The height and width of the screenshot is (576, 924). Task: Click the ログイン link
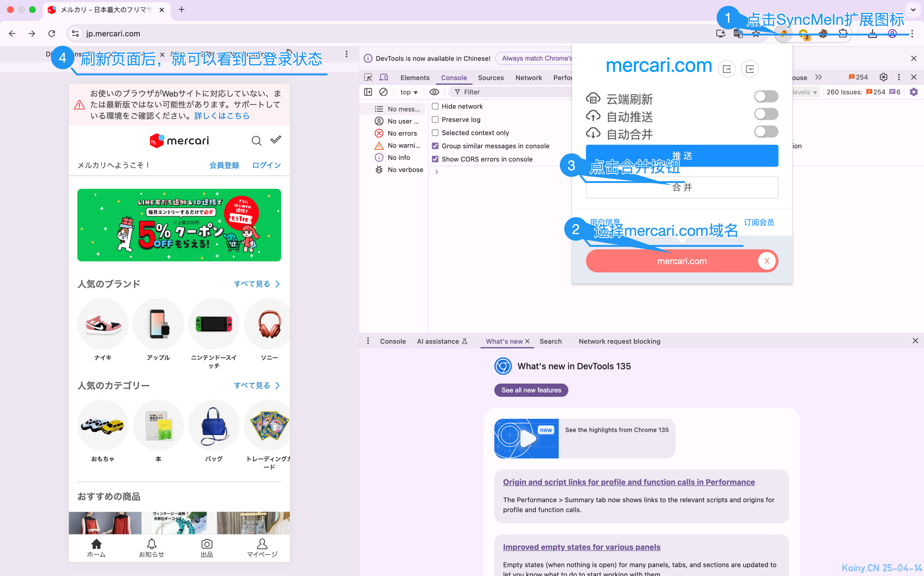coord(266,165)
